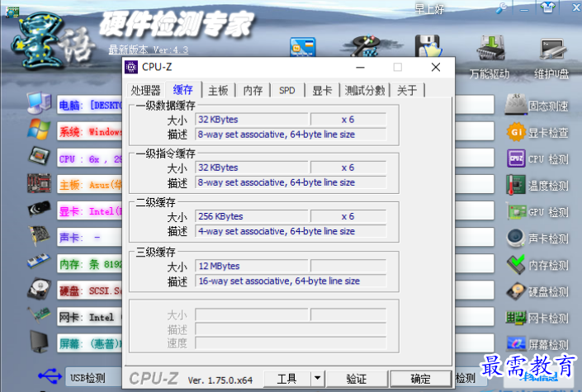Click the shirt skin icon in title bar
This screenshot has width=582, height=392.
click(x=548, y=7)
